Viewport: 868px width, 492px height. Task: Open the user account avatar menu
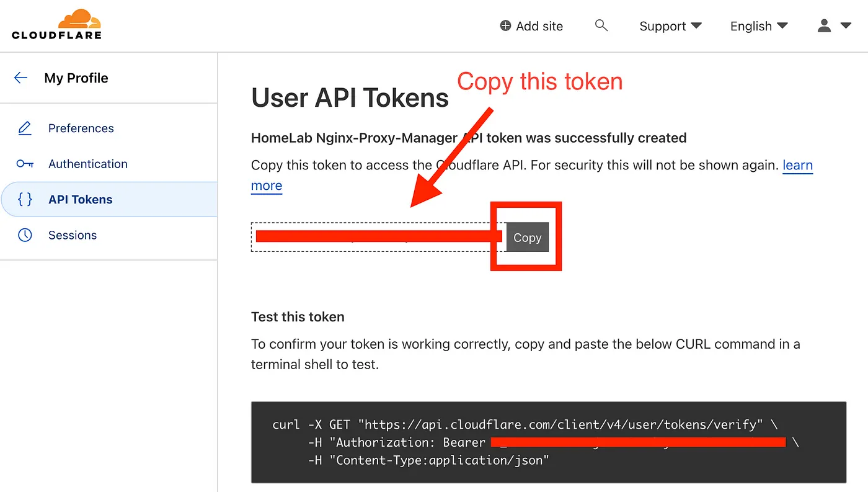tap(824, 25)
